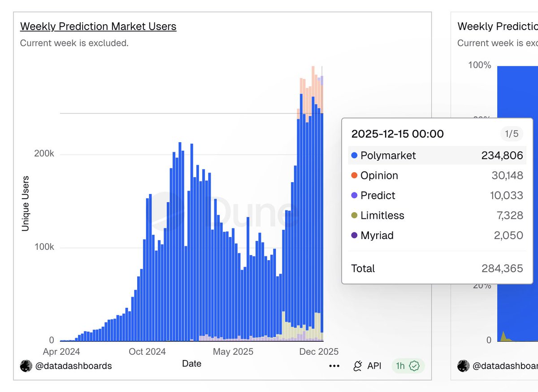Click the Polymarket value 234,806
Viewport: 538px width, 392px height.
(502, 156)
